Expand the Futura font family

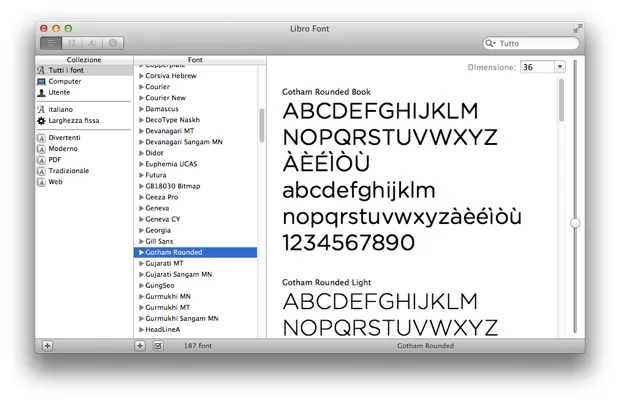click(x=141, y=175)
